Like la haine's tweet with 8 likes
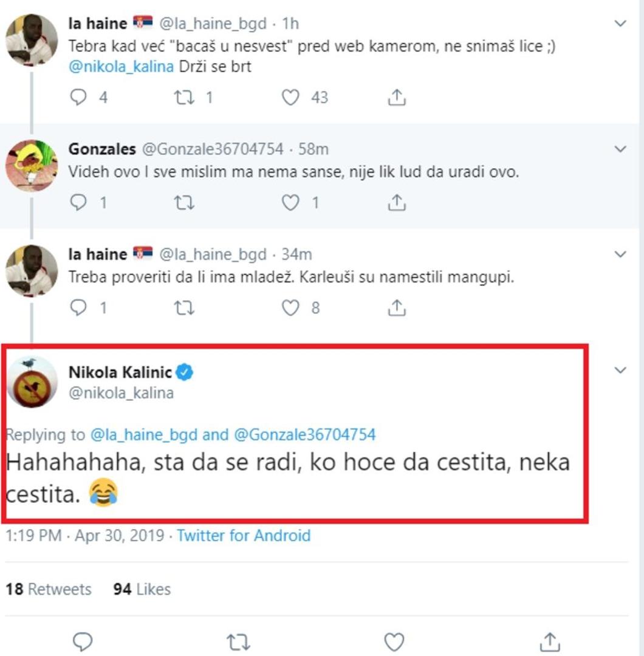Image resolution: width=644 pixels, height=656 pixels. (x=291, y=308)
